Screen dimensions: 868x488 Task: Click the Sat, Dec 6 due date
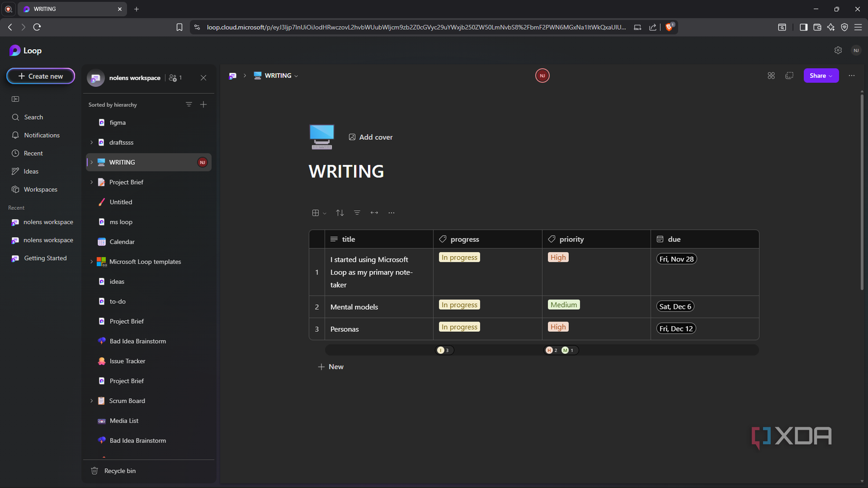(675, 306)
